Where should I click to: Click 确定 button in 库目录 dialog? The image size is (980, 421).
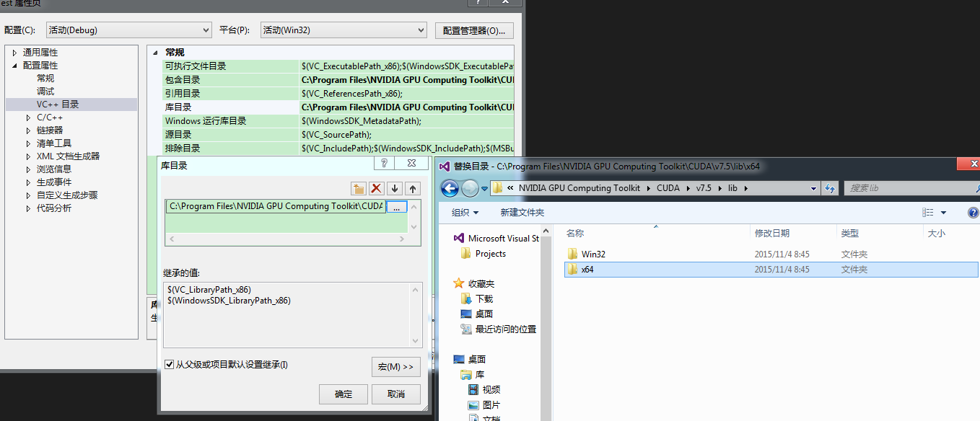[344, 394]
